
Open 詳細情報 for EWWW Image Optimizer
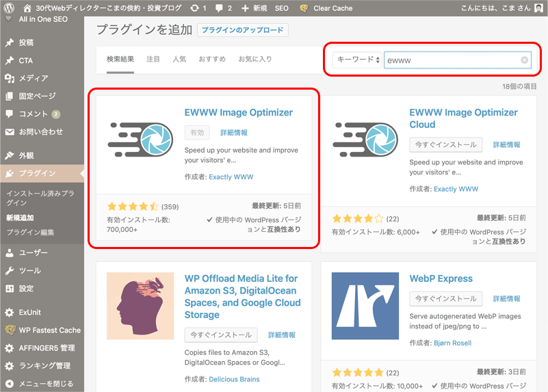pyautogui.click(x=234, y=133)
